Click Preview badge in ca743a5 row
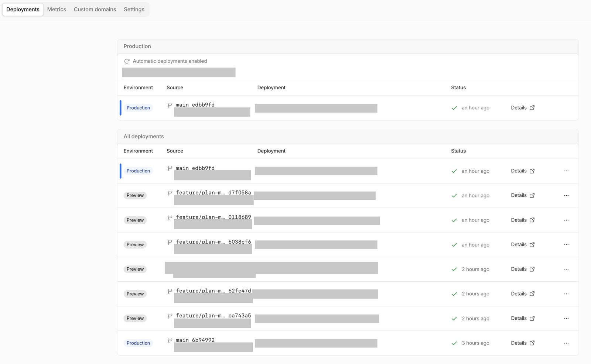The height and width of the screenshot is (364, 591). pos(135,318)
